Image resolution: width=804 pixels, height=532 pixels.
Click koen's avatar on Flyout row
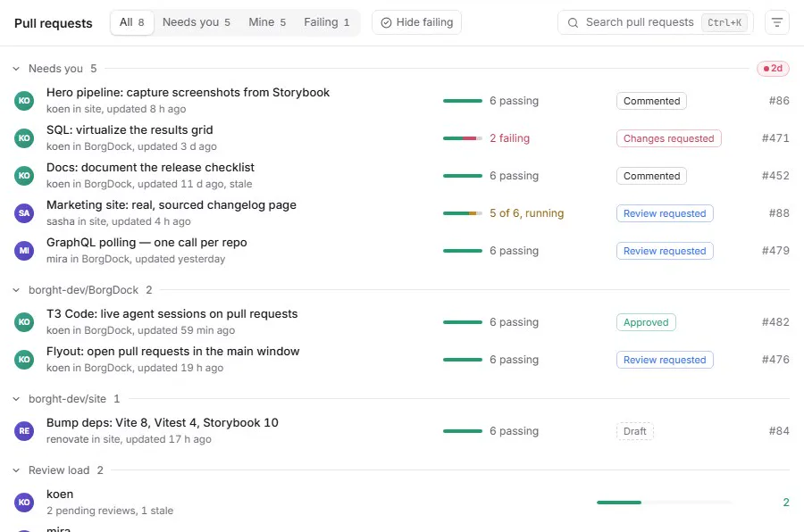coord(24,360)
